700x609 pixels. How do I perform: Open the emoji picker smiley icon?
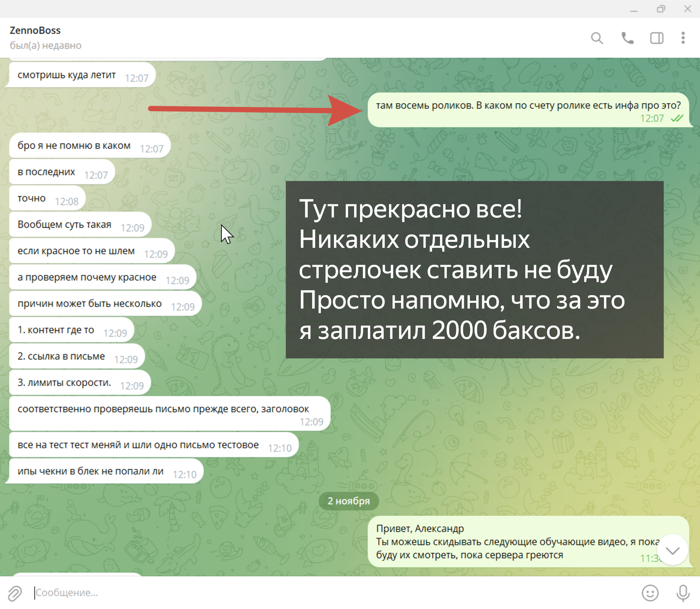pyautogui.click(x=650, y=593)
